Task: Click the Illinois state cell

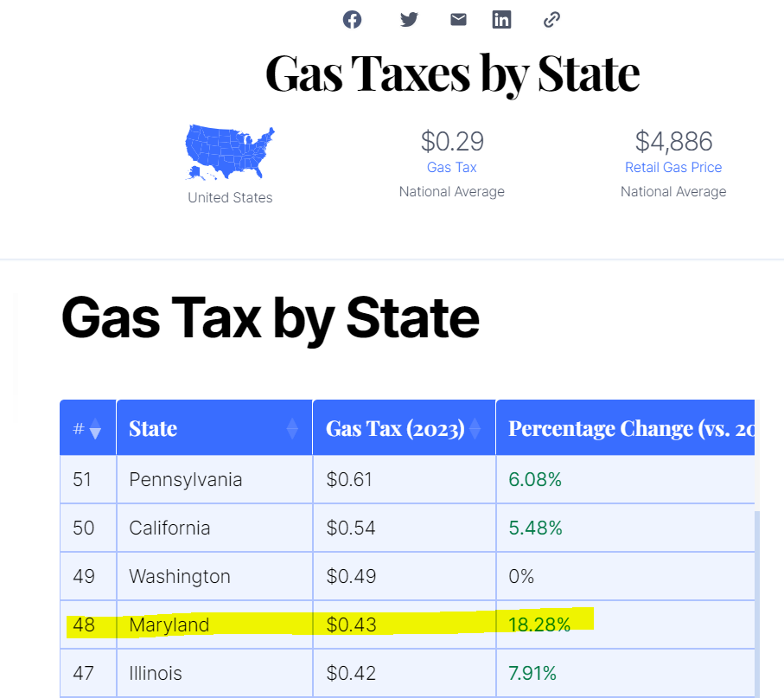Action: [x=156, y=673]
